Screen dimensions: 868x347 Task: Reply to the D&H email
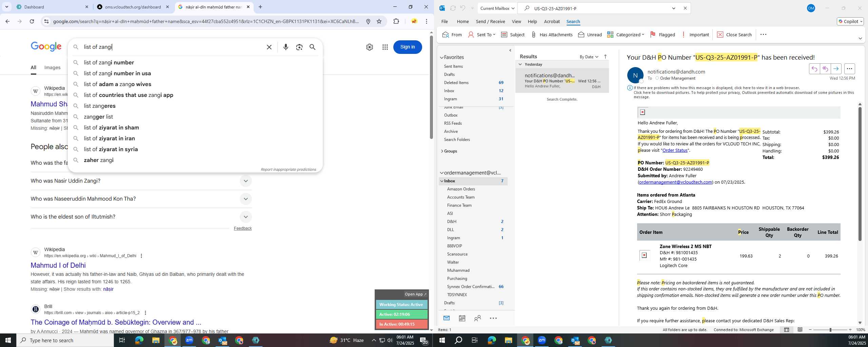(x=814, y=69)
